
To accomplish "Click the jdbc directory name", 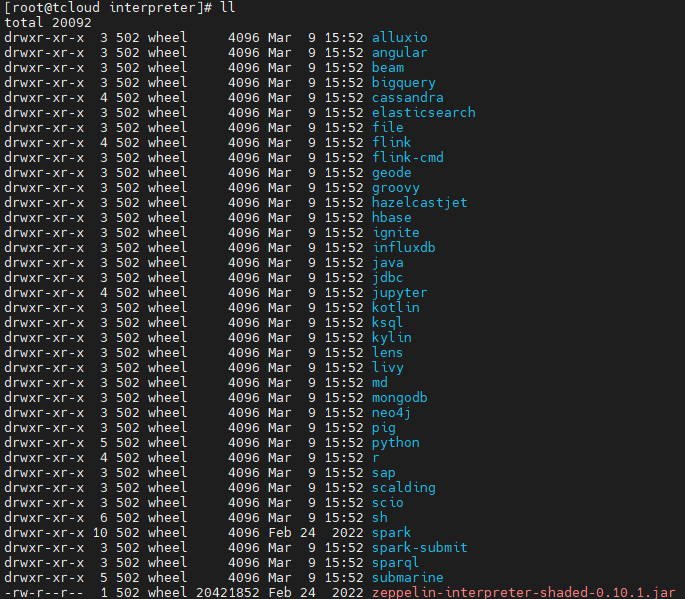I will (x=387, y=277).
